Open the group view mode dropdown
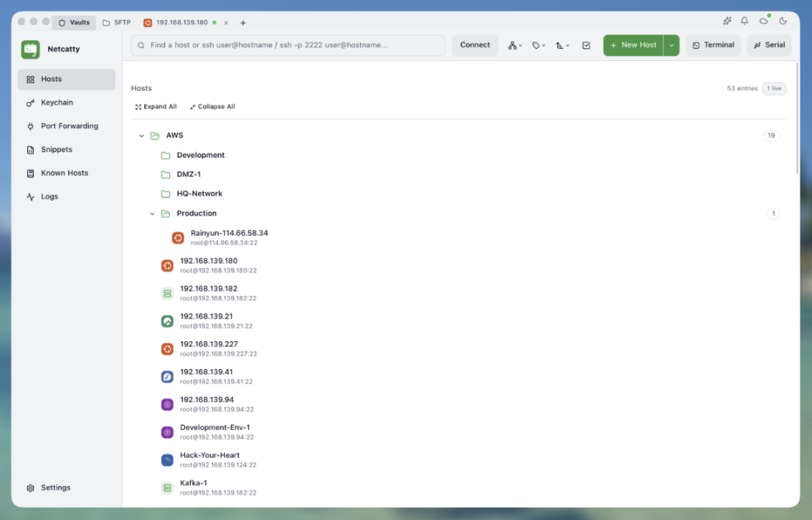Screen dimensions: 812x520 [x=515, y=46]
